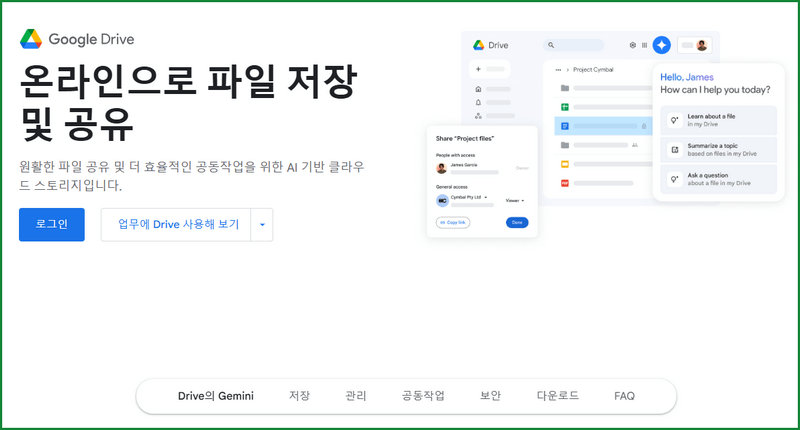Select the Learn about a file suggestion card
Screen dimensions: 800x430
[x=718, y=120]
